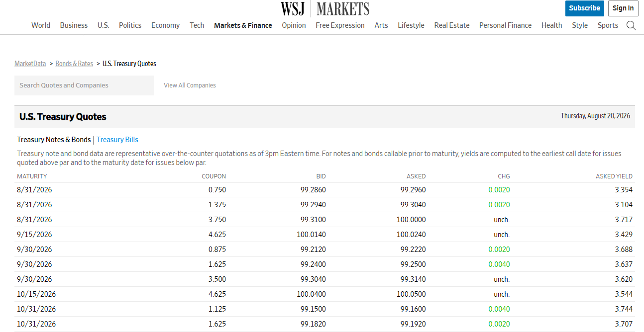The width and height of the screenshot is (644, 332).
Task: Click the COUPON column header
Action: pos(214,176)
